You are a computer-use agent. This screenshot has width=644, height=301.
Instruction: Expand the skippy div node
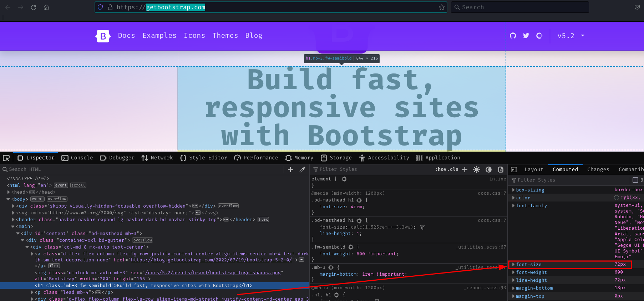coord(13,206)
